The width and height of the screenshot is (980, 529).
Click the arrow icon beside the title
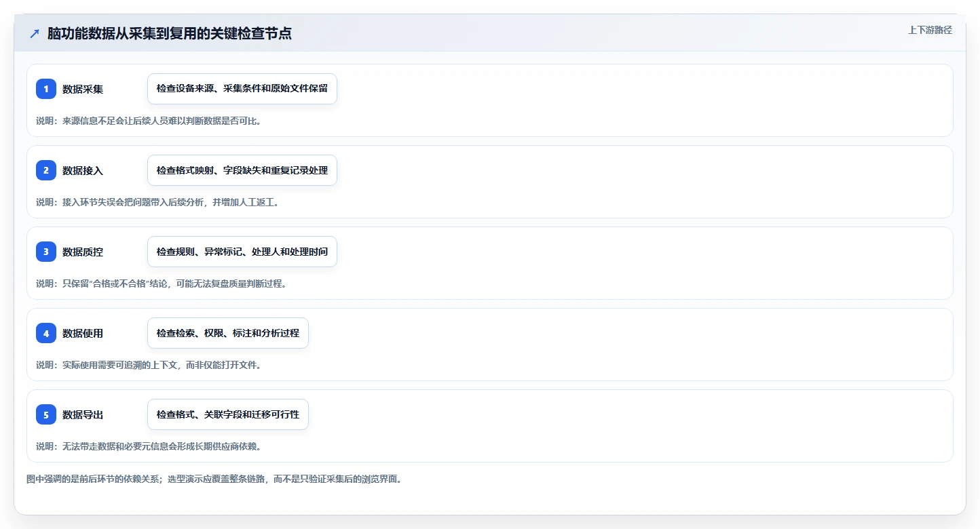[35, 33]
